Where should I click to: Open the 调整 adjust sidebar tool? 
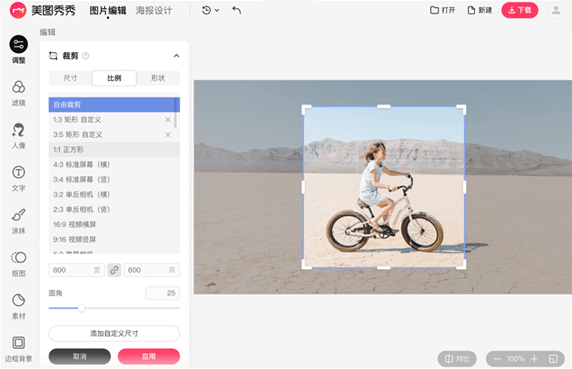click(x=19, y=49)
